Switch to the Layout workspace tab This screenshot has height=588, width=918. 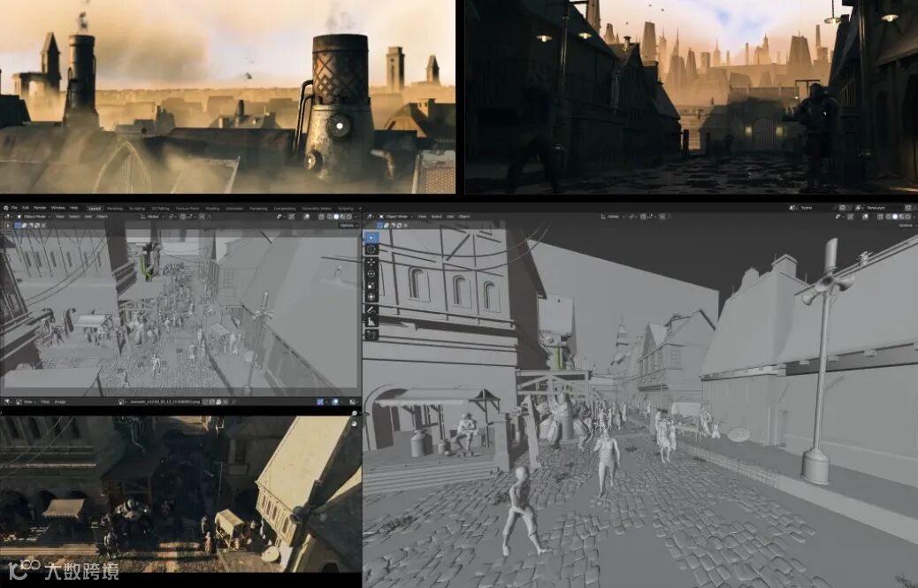click(95, 209)
